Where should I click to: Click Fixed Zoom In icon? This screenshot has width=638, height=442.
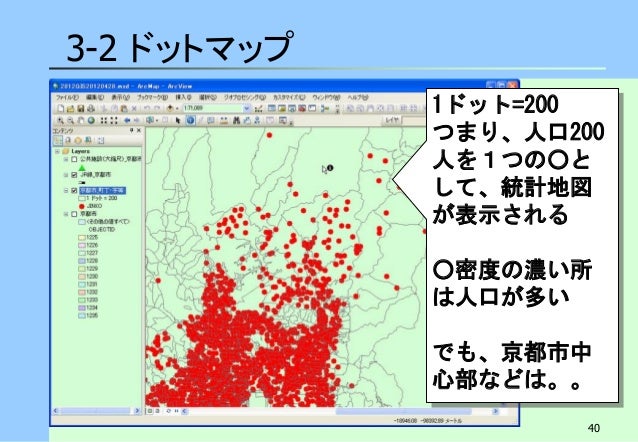pos(104,120)
